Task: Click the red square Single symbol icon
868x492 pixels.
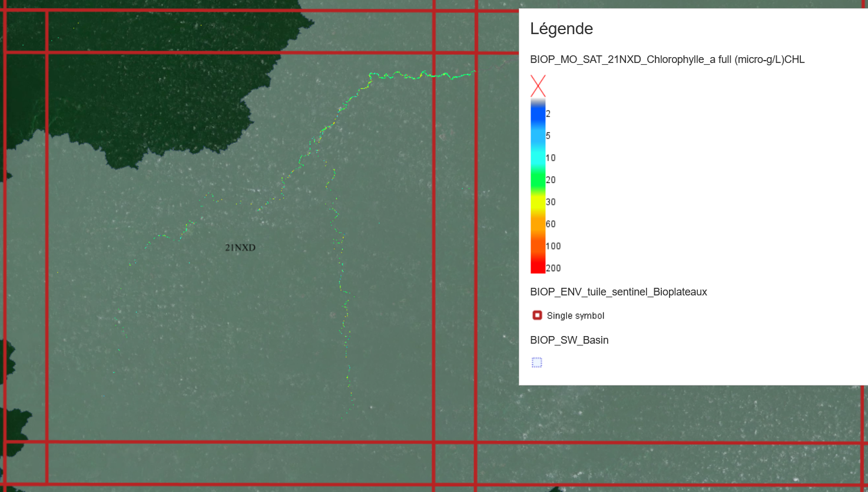Action: [x=537, y=315]
